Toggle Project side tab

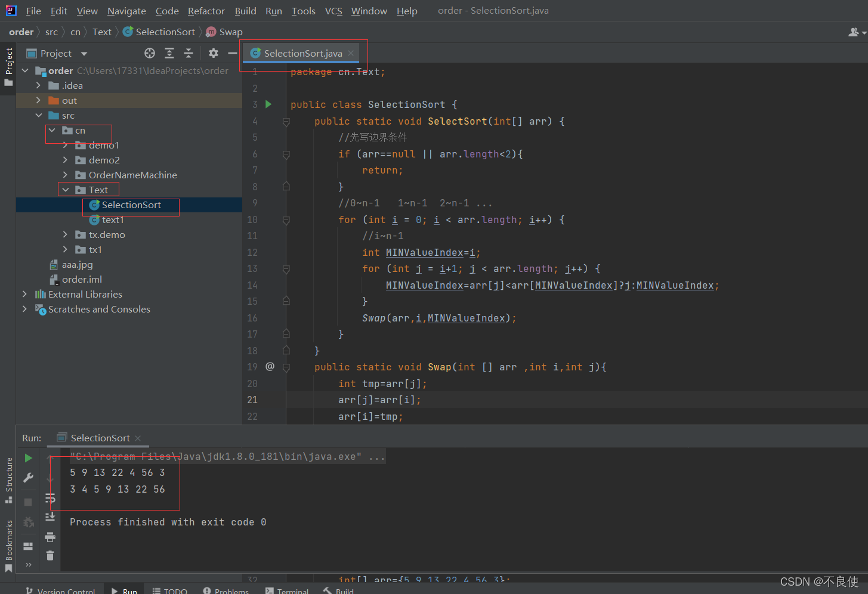coord(8,66)
